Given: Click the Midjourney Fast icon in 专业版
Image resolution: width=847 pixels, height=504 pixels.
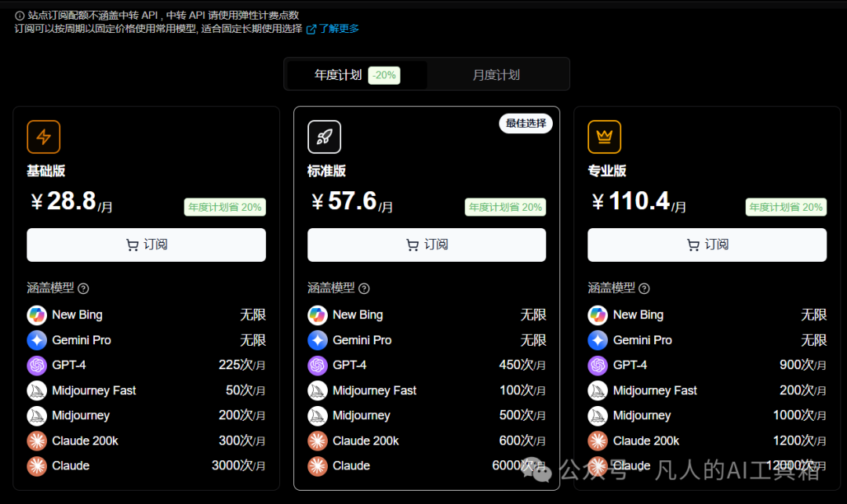Looking at the screenshot, I should click(598, 390).
